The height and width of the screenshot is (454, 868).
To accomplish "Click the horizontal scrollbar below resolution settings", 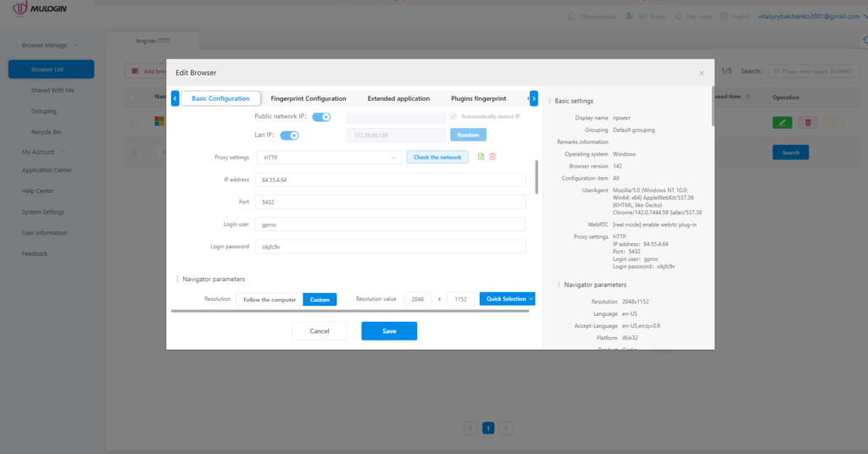I will coord(349,311).
